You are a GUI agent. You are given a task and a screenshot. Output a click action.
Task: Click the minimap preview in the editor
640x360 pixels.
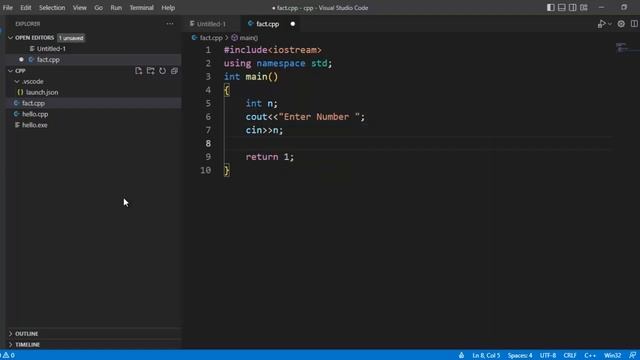click(627, 48)
